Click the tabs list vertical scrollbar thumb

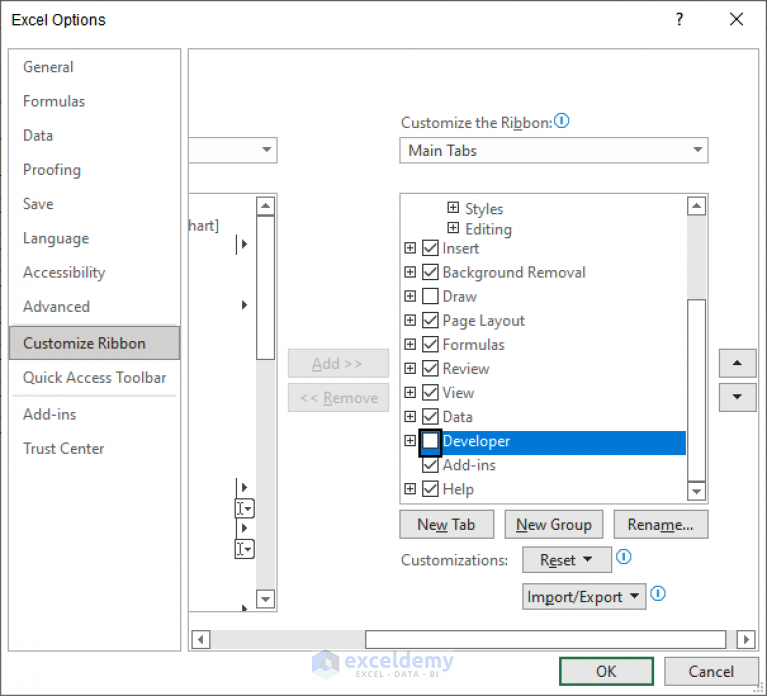pyautogui.click(x=697, y=390)
